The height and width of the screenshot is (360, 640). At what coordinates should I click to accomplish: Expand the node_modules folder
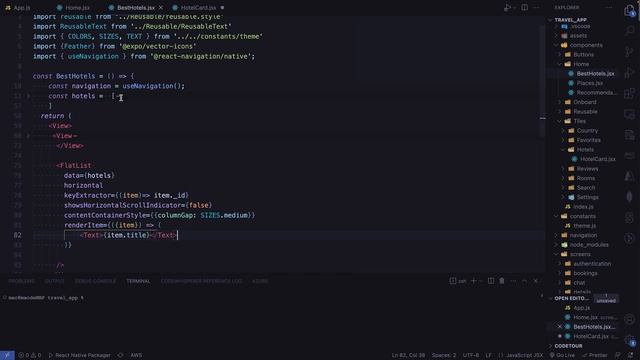(589, 245)
